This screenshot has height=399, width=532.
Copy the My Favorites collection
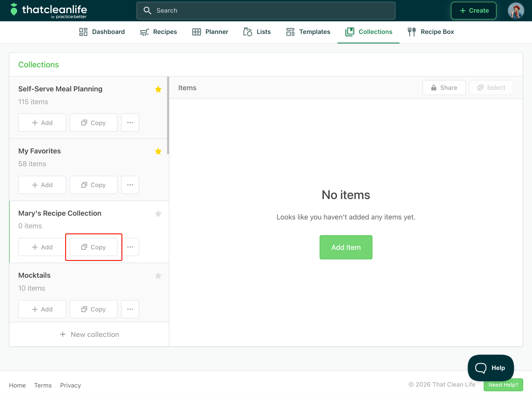point(94,185)
